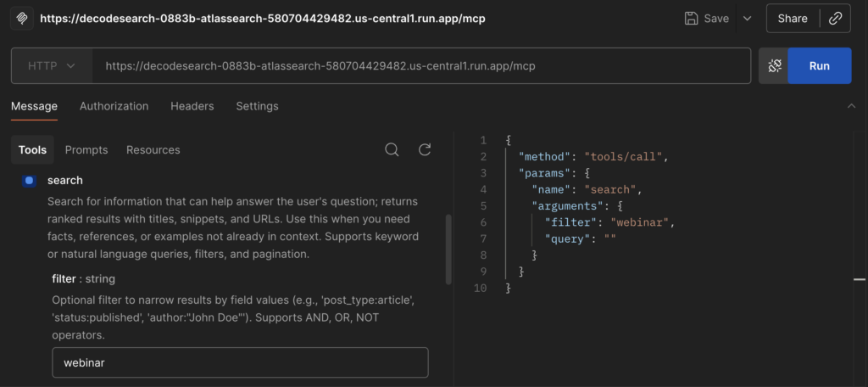The image size is (868, 387).
Task: Open the Resources tab
Action: (153, 149)
